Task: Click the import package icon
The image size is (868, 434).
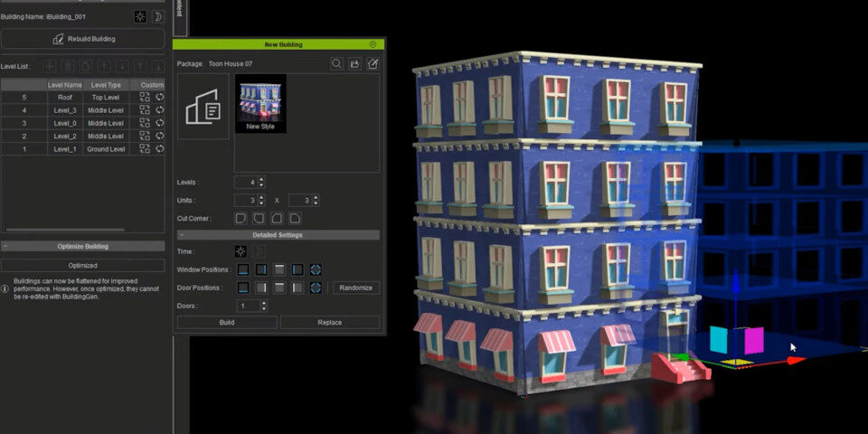Action: pyautogui.click(x=354, y=64)
